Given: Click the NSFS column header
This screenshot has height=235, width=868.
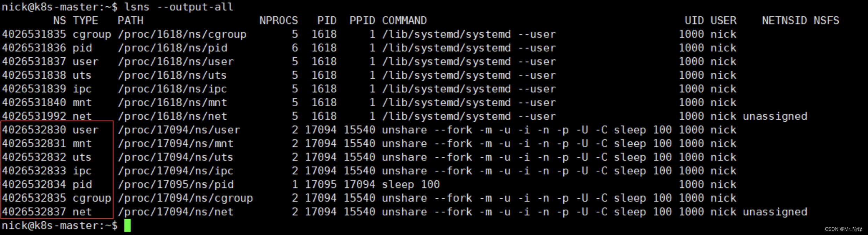Looking at the screenshot, I should coord(826,21).
